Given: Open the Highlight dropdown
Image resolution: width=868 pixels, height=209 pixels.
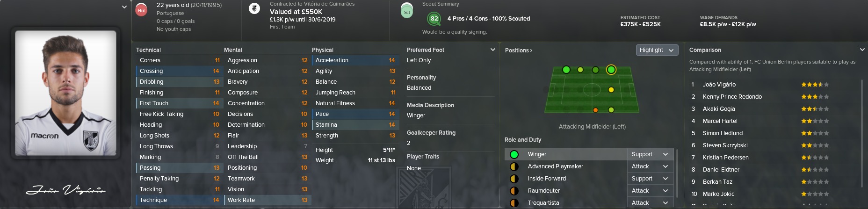Looking at the screenshot, I should coord(657,50).
